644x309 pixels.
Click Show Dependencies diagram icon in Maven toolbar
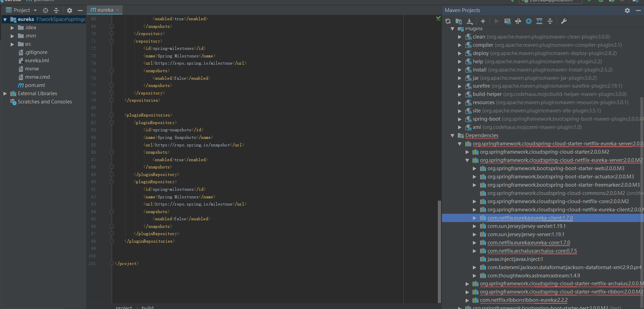coord(539,21)
